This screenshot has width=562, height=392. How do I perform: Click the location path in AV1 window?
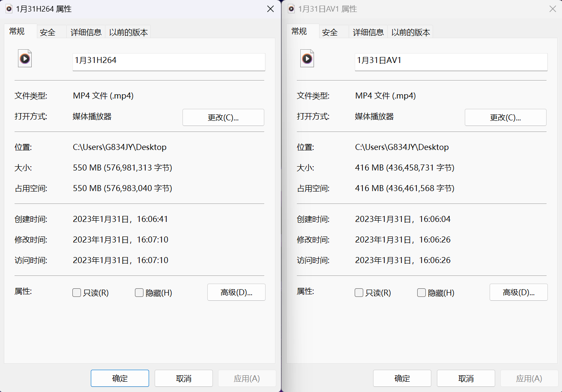click(402, 147)
